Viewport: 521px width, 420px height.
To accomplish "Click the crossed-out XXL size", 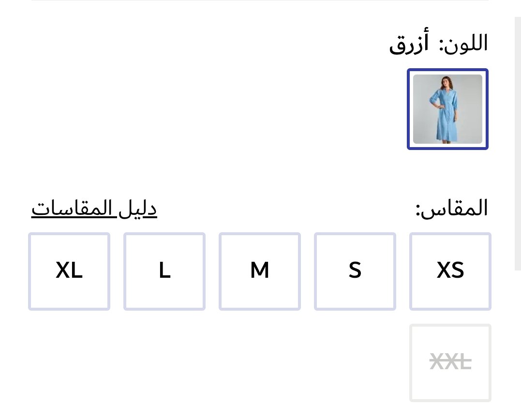I will coord(450,362).
